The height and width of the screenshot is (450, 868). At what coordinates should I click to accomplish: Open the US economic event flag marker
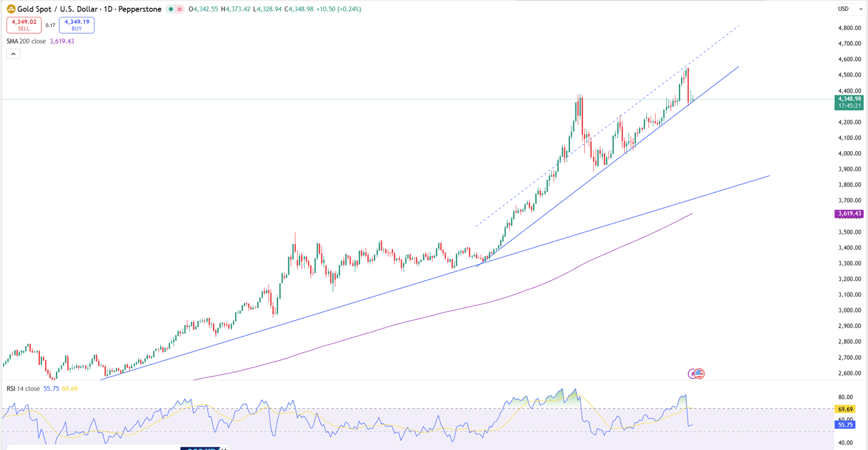click(x=700, y=374)
